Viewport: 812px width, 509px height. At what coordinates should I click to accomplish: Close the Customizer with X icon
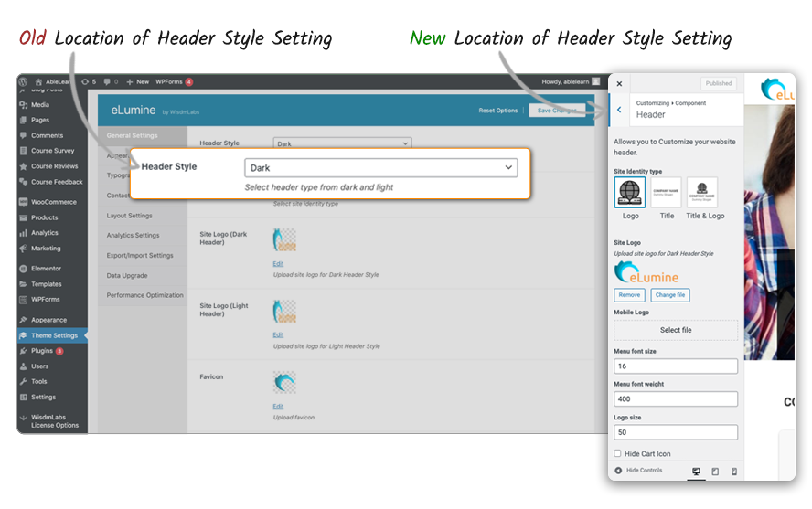[x=619, y=83]
